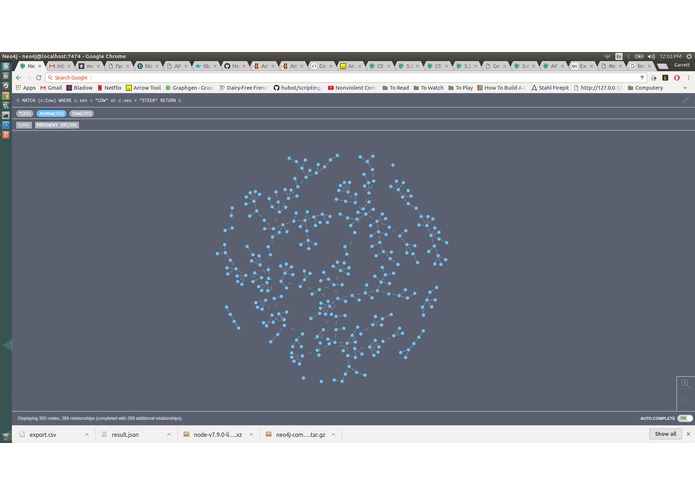The width and height of the screenshot is (695, 494).
Task: Open the To Read bookmarks folder
Action: pyautogui.click(x=395, y=88)
